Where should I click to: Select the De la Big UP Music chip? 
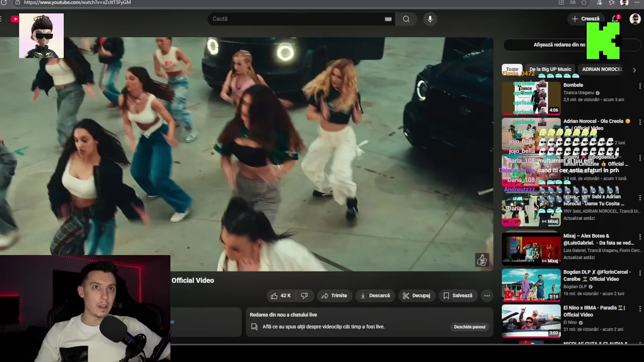pyautogui.click(x=550, y=69)
